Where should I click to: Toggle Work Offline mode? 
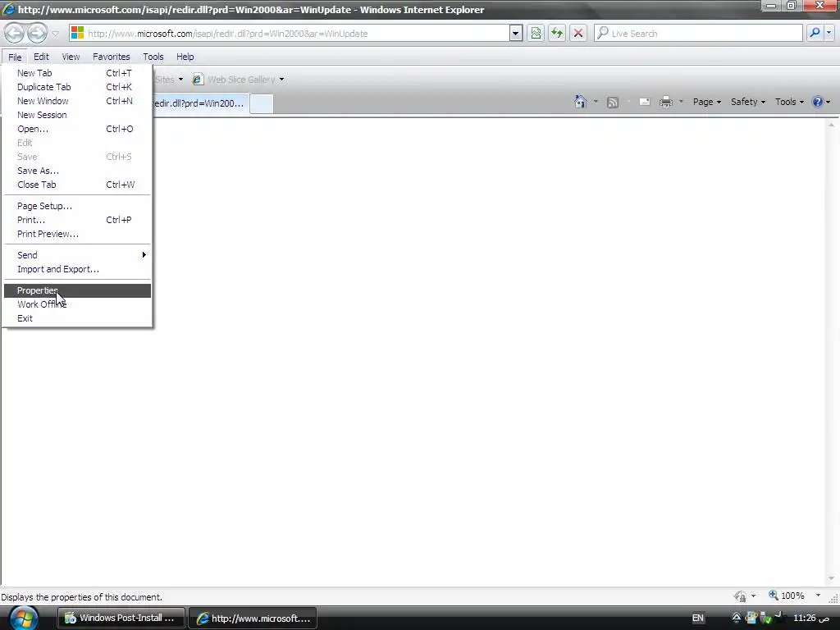78,304
